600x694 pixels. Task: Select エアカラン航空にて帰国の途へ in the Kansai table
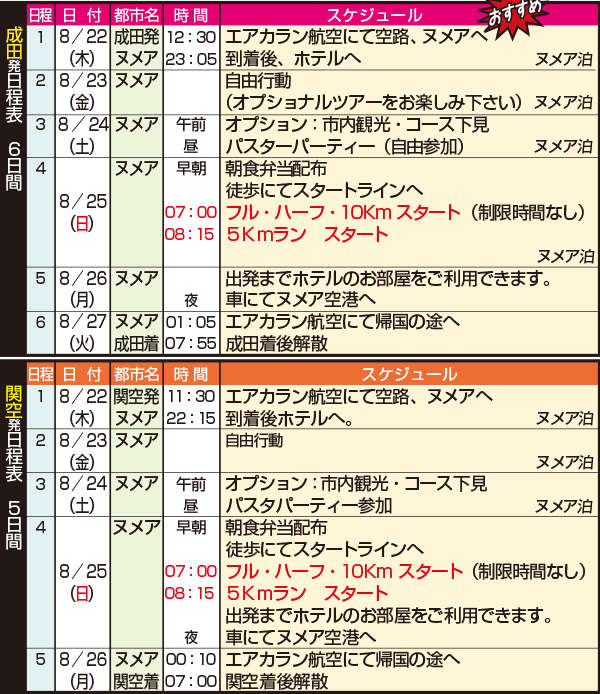(343, 659)
